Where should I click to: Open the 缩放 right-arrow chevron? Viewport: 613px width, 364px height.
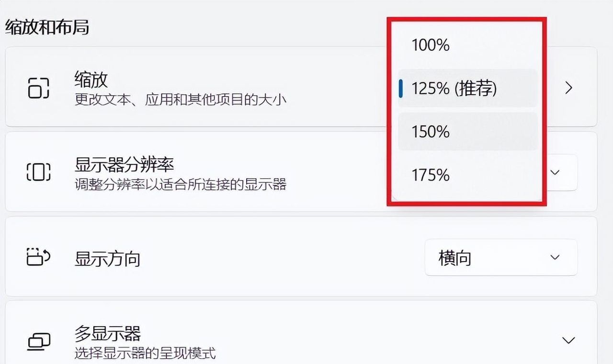point(569,88)
